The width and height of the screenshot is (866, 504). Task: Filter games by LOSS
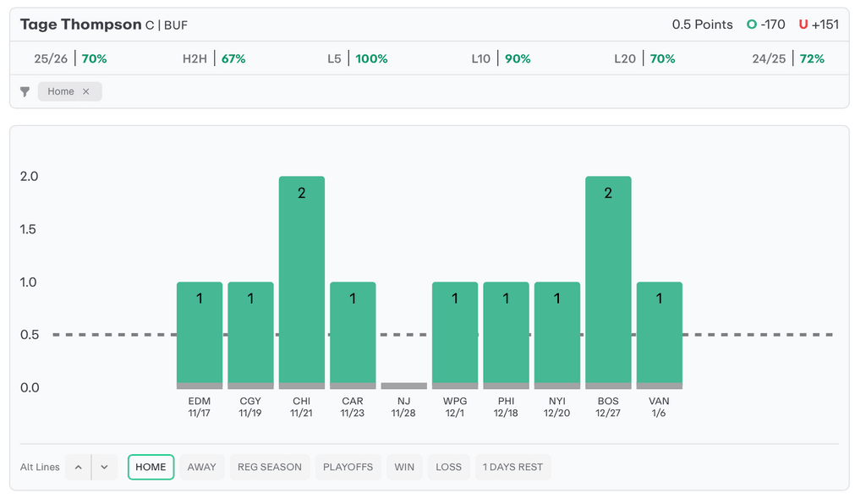click(x=448, y=467)
